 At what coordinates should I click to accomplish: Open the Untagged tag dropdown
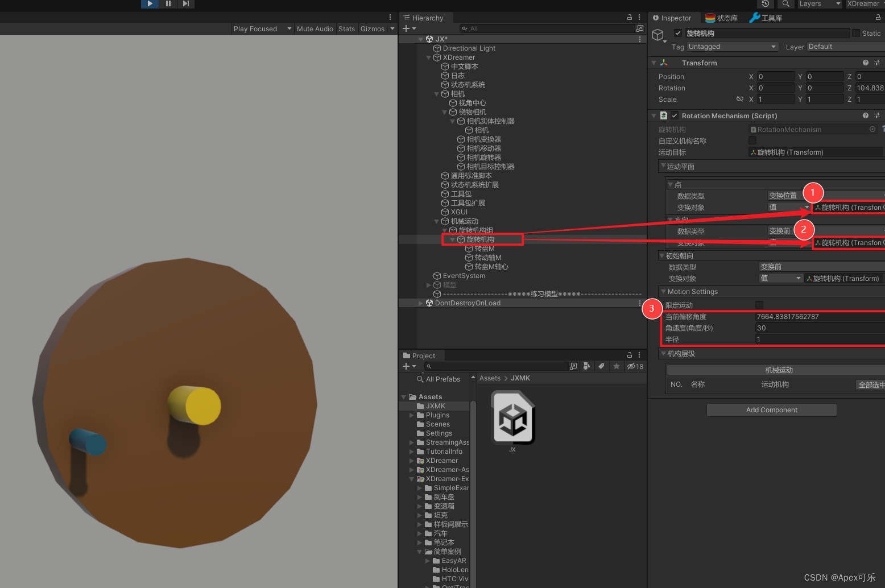(732, 46)
